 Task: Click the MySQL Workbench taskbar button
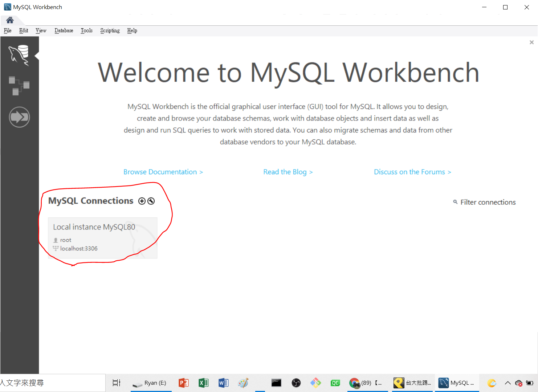457,383
